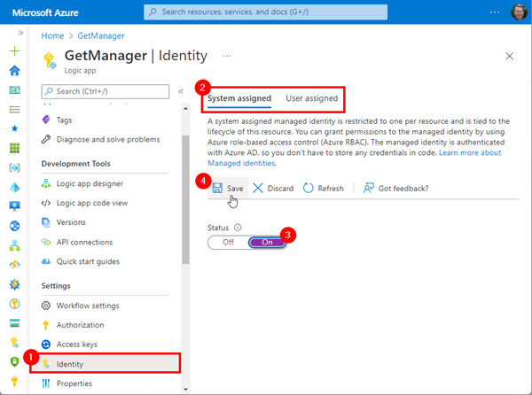Image resolution: width=532 pixels, height=395 pixels.
Task: Set Status toggle to Off
Action: (228, 242)
